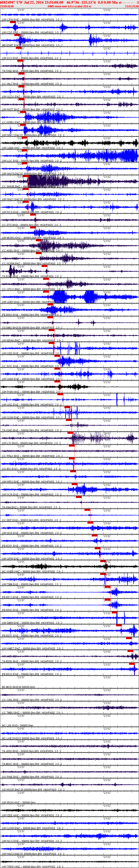This screenshot has width=139, height=868.
Task: Select the PB B032 EHZ trace label
Action: (32, 674)
